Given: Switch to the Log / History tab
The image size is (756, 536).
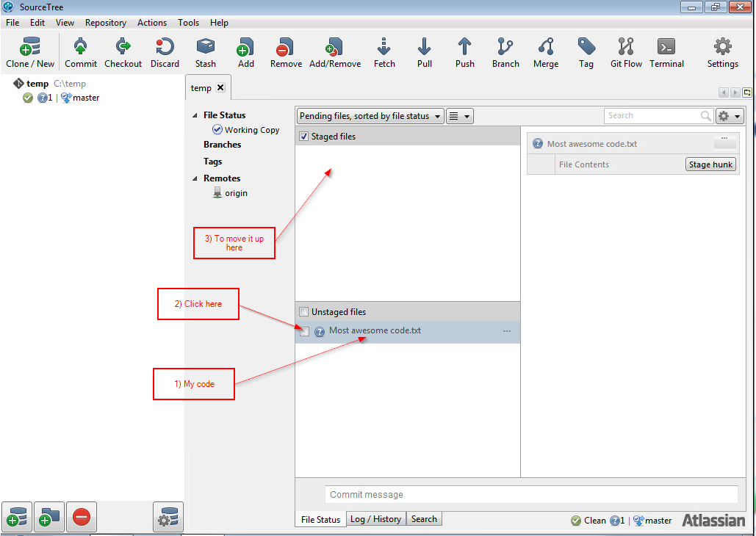Looking at the screenshot, I should (x=375, y=519).
